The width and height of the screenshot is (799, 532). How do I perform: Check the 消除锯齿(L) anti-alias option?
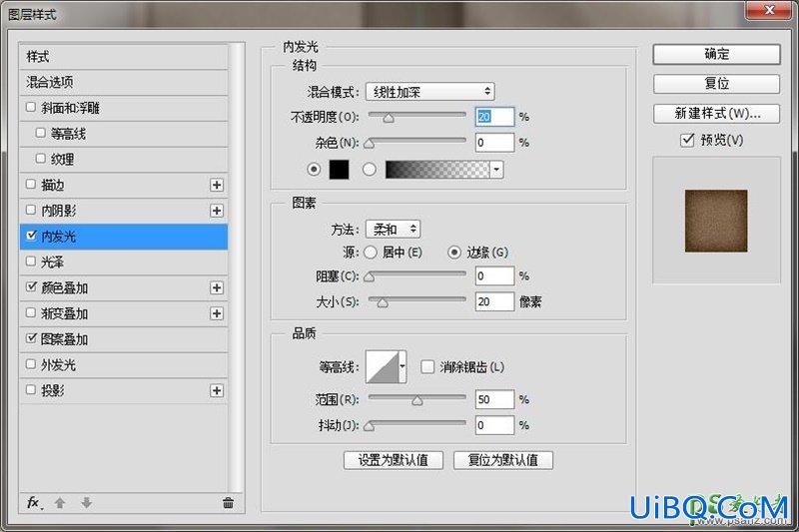coord(427,366)
